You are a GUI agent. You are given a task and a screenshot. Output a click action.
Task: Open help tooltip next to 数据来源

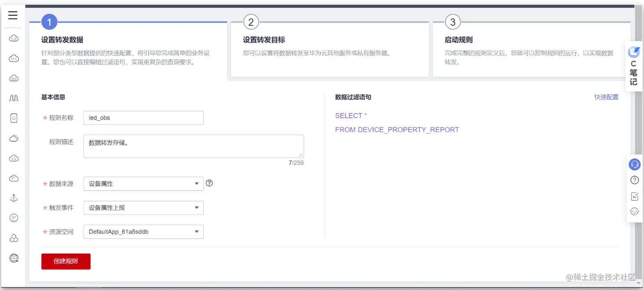(209, 183)
